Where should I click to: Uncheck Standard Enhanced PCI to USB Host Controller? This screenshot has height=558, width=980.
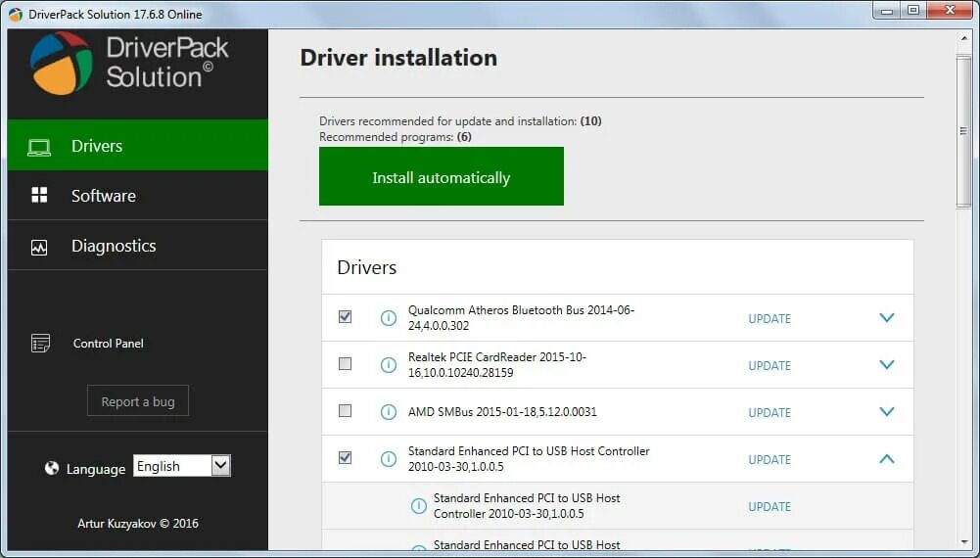(x=345, y=457)
